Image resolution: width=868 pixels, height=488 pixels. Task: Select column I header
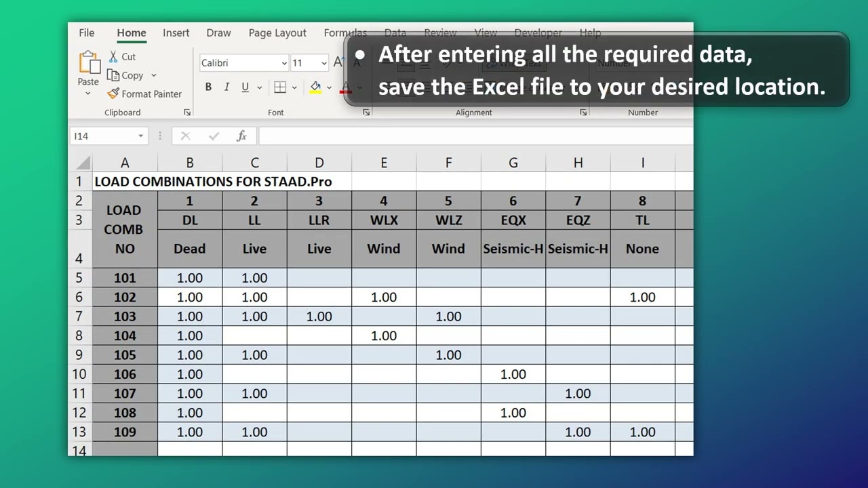pyautogui.click(x=643, y=163)
